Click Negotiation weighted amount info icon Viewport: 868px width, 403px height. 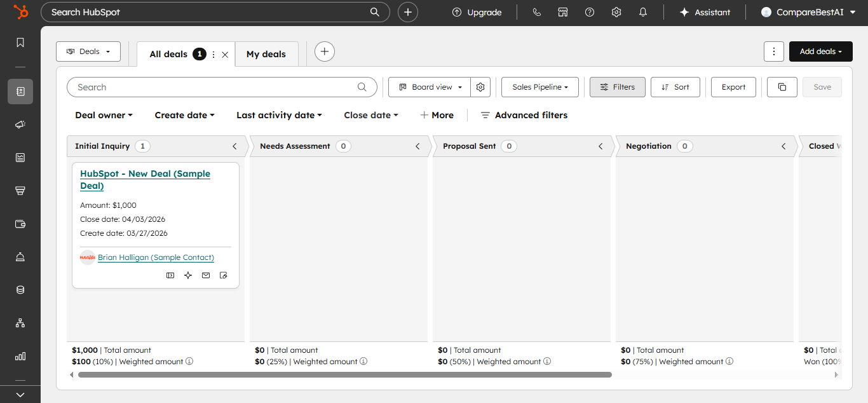click(729, 362)
